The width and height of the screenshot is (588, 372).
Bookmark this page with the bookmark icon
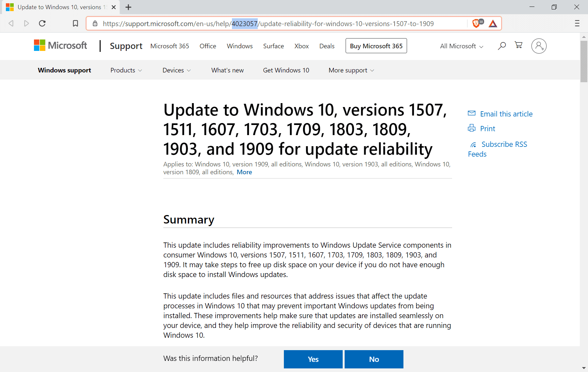(75, 23)
